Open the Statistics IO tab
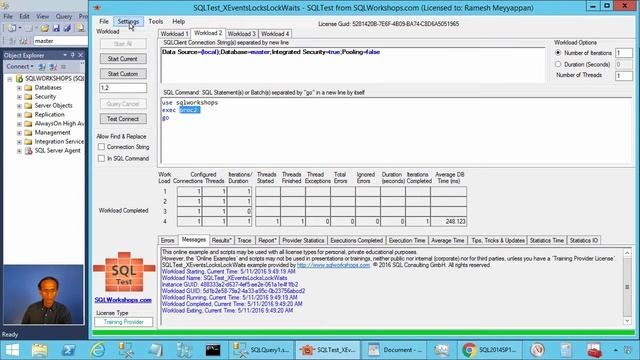Viewport: 640px width, 360px height. pyautogui.click(x=584, y=240)
